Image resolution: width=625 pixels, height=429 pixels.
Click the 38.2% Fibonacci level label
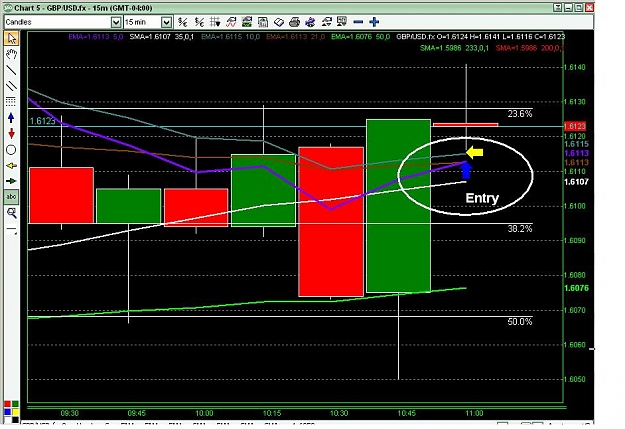(520, 228)
